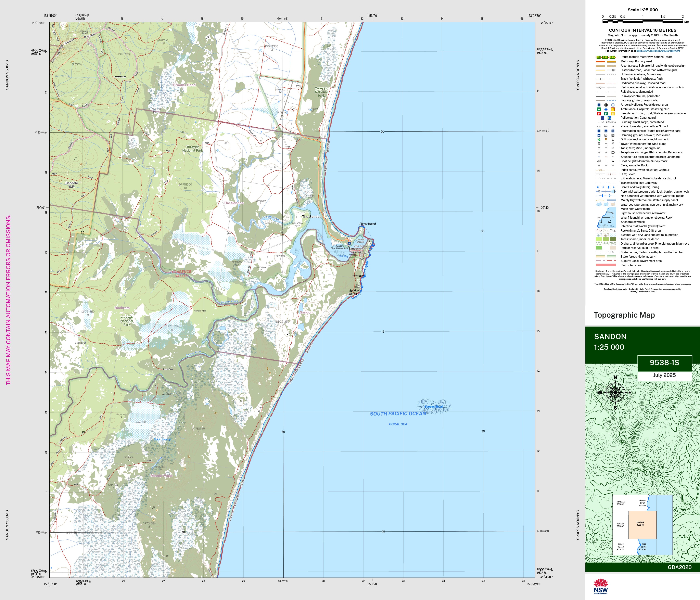Click the highlighted Sandon index map tile
Image resolution: width=700 pixels, height=600 pixels.
(642, 525)
